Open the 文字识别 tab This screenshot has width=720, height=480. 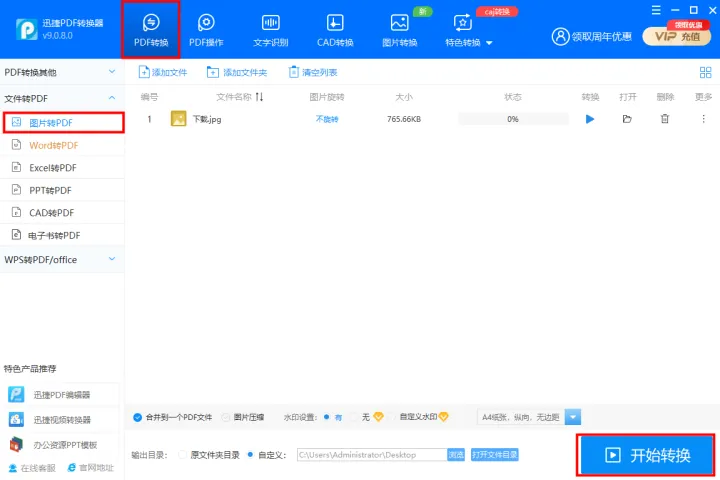(270, 30)
